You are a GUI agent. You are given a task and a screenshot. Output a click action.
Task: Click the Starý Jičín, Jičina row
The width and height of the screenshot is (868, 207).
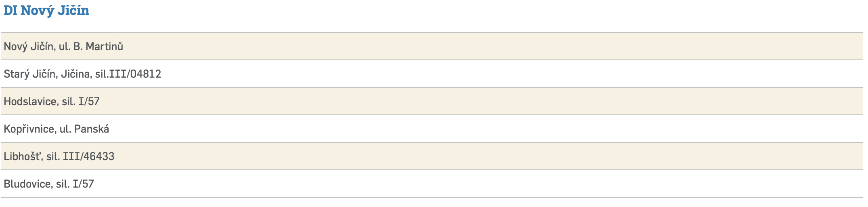pyautogui.click(x=432, y=74)
